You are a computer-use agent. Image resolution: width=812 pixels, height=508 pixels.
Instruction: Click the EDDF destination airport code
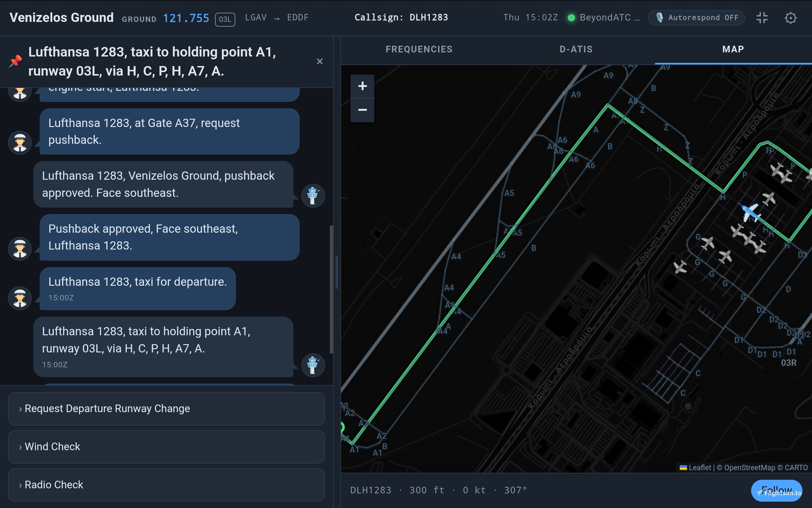(298, 17)
